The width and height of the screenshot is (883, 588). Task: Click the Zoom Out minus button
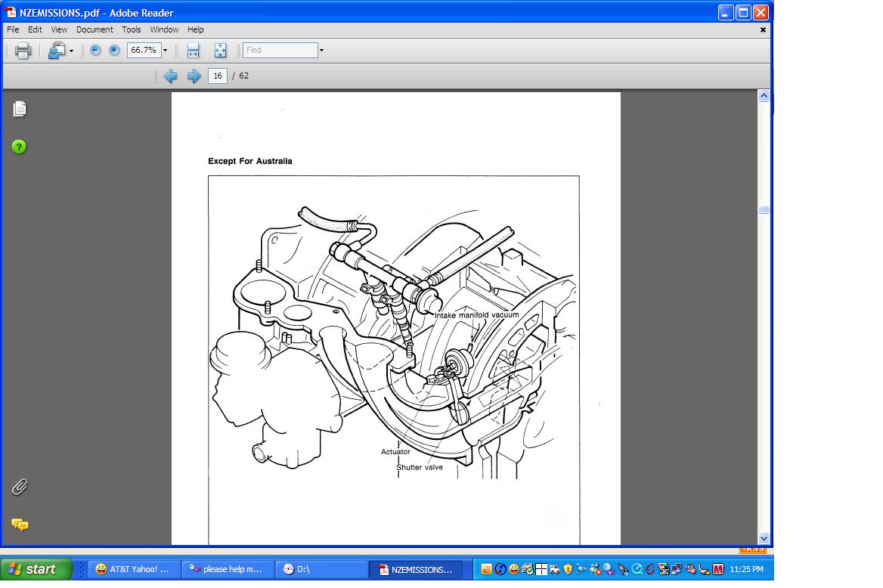coord(95,50)
